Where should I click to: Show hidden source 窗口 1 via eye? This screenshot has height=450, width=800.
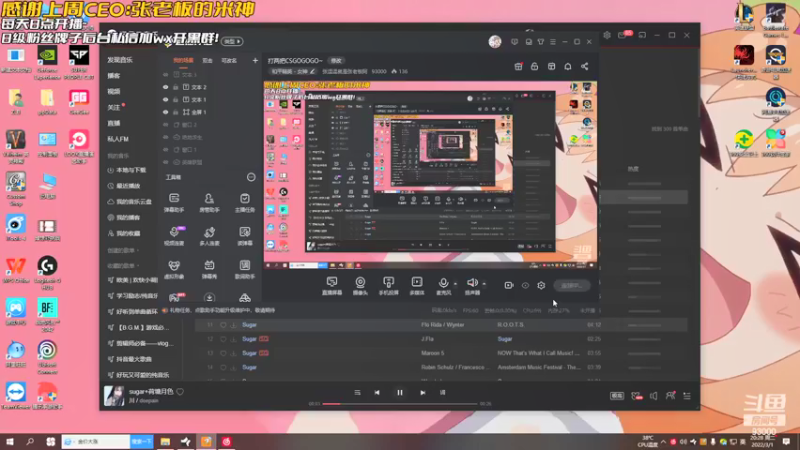[165, 150]
